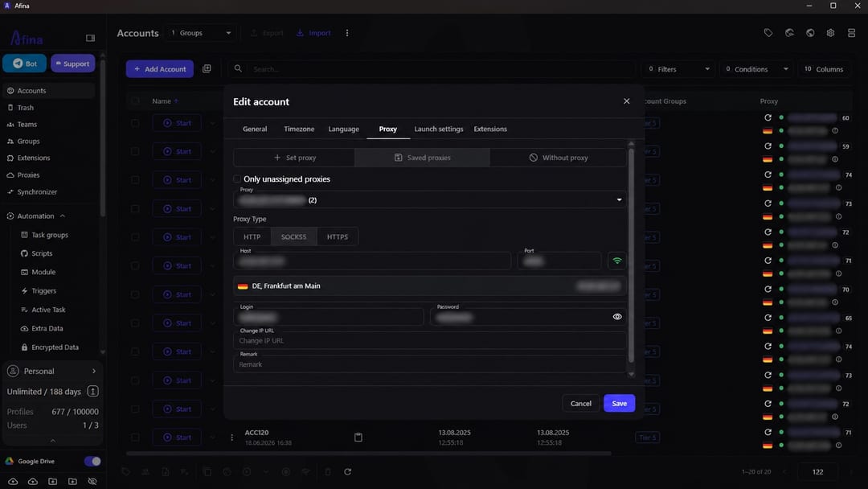Click the bulk-create icon next to Add Account
868x489 pixels.
point(207,68)
